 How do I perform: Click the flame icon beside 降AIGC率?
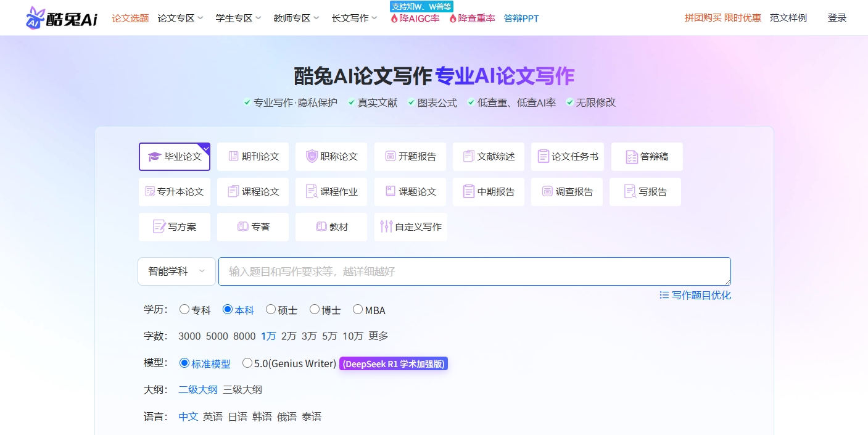click(394, 19)
